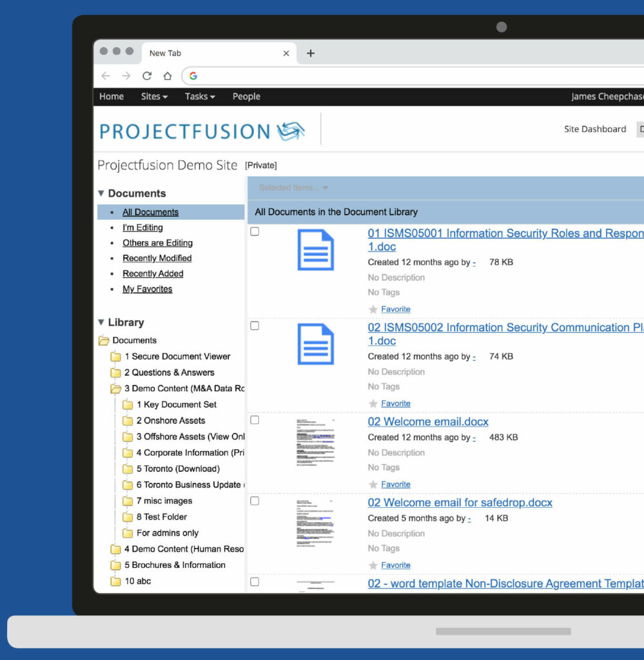The image size is (644, 660).
Task: Click the blue document icon for 01 ISMS05001
Action: click(x=315, y=250)
